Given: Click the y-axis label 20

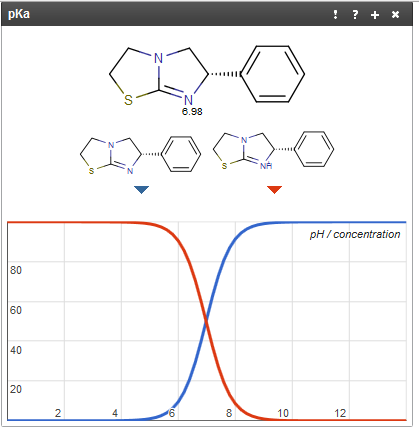Looking at the screenshot, I should [16, 389].
